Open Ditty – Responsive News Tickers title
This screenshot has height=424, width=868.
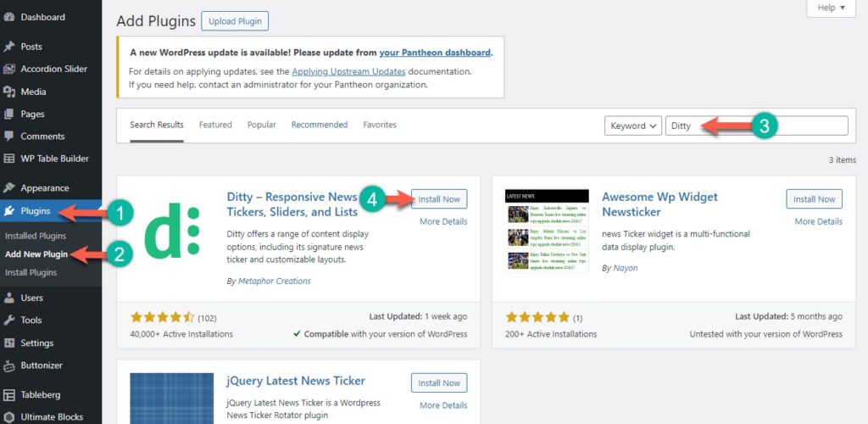pyautogui.click(x=292, y=204)
